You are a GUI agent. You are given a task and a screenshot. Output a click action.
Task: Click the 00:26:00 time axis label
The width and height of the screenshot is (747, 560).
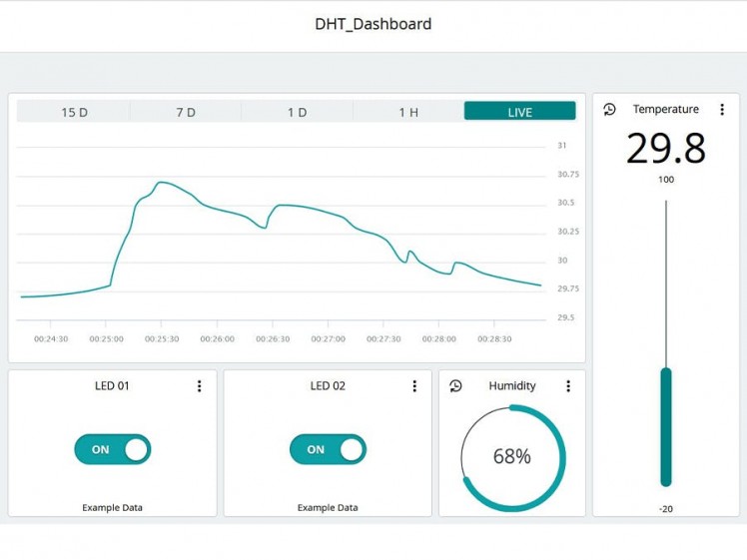tap(217, 339)
